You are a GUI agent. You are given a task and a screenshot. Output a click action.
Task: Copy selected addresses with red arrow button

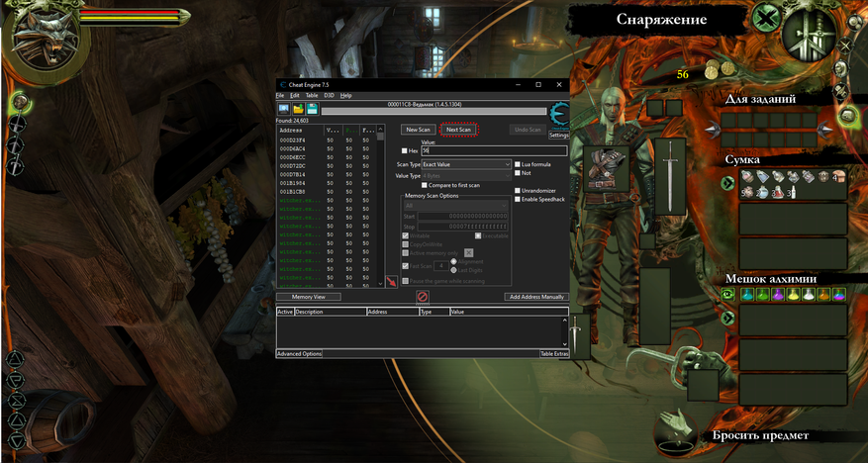(391, 282)
